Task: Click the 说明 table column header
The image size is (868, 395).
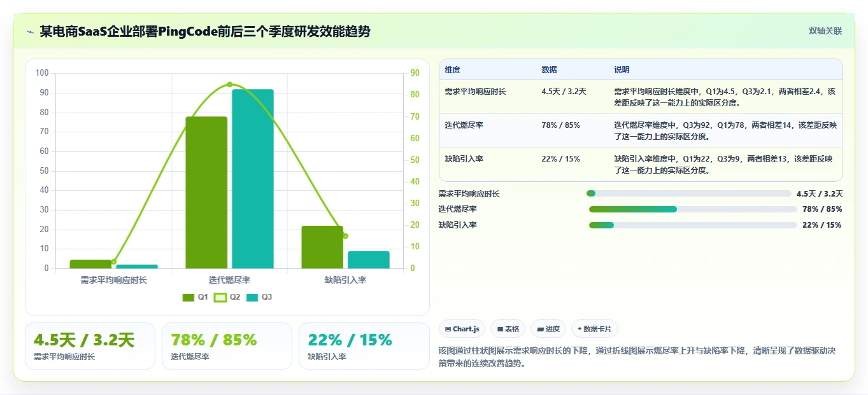Action: click(x=622, y=70)
